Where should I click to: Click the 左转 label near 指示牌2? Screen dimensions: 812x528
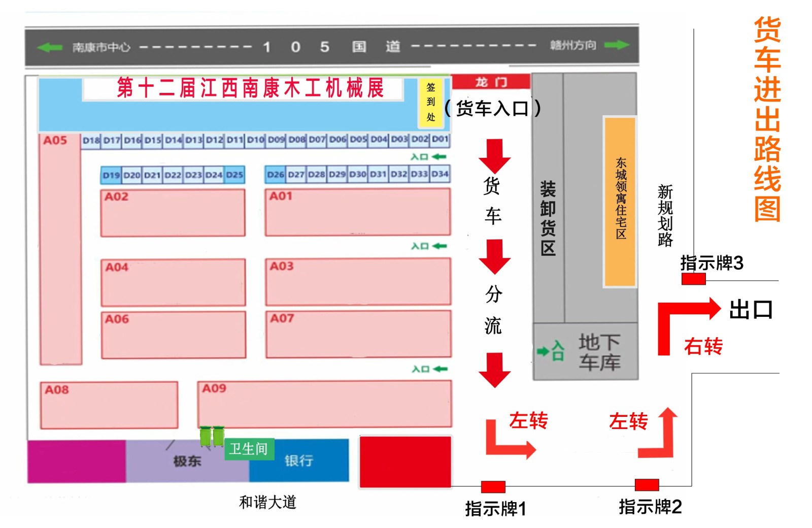[x=628, y=421]
